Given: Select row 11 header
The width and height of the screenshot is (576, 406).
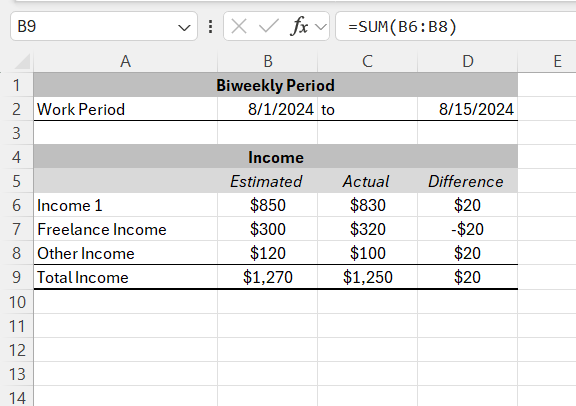Looking at the screenshot, I should (x=17, y=326).
